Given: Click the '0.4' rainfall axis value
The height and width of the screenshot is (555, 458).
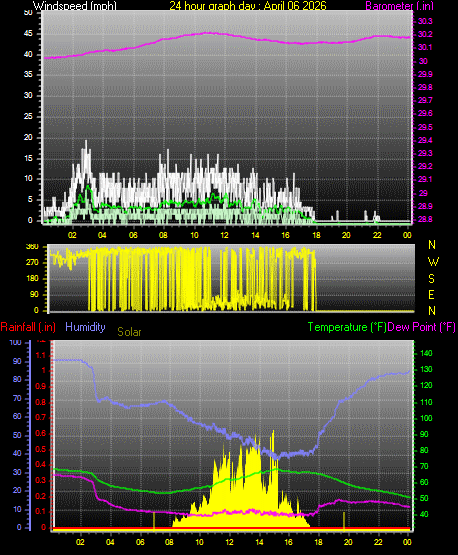Looking at the screenshot, I should tap(41, 465).
